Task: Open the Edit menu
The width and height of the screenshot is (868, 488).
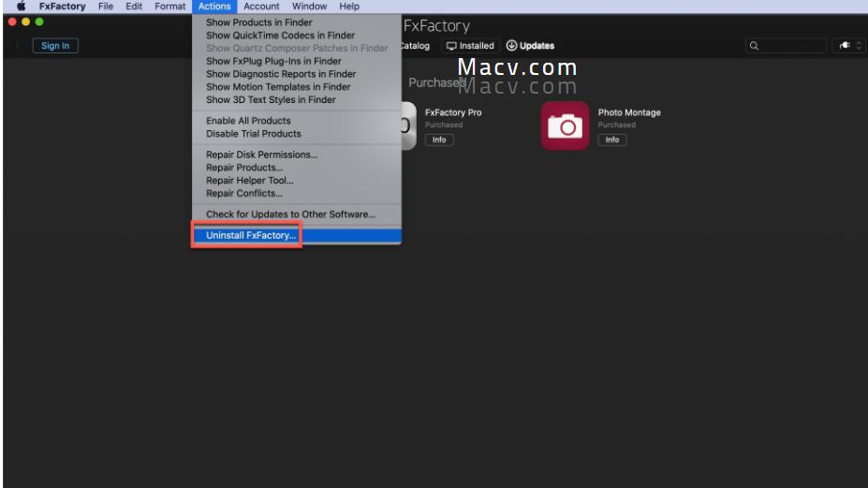Action: (133, 7)
